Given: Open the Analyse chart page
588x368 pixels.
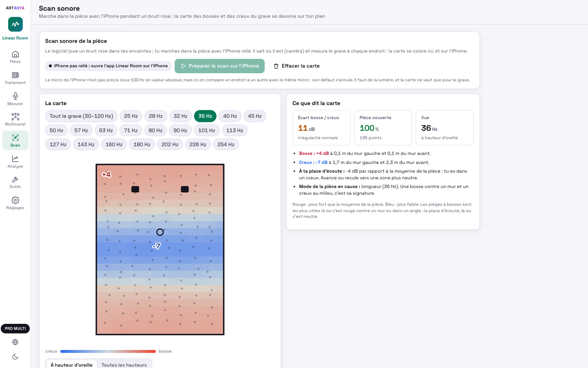Looking at the screenshot, I should 15,162.
